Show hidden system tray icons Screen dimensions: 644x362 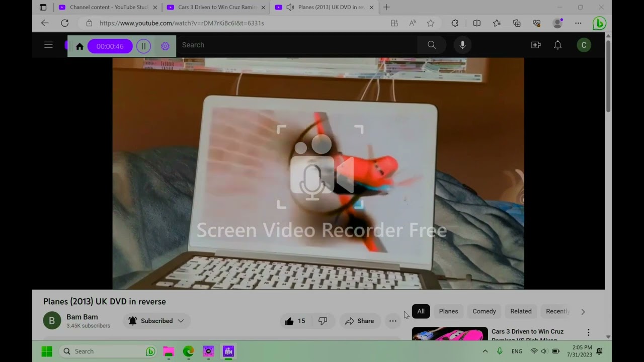click(x=485, y=351)
